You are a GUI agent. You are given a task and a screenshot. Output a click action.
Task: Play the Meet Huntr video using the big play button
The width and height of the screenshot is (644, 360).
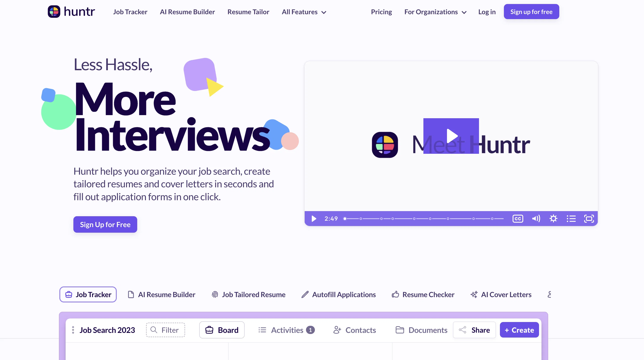pos(451,136)
